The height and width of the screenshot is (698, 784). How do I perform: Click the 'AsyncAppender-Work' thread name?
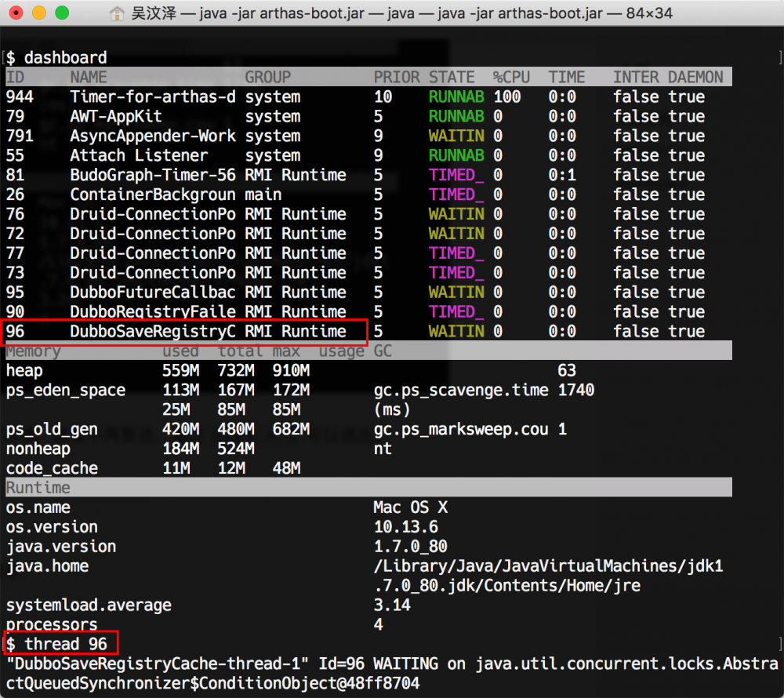tap(153, 136)
